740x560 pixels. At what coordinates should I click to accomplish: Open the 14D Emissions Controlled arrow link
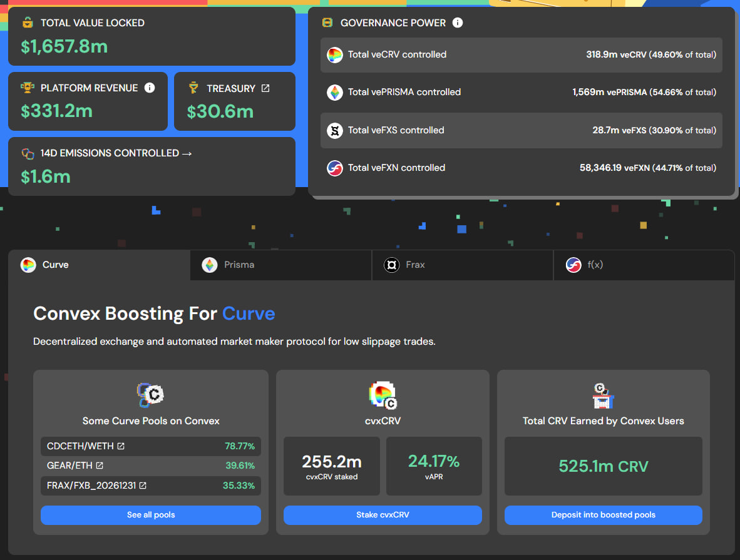[x=186, y=153]
